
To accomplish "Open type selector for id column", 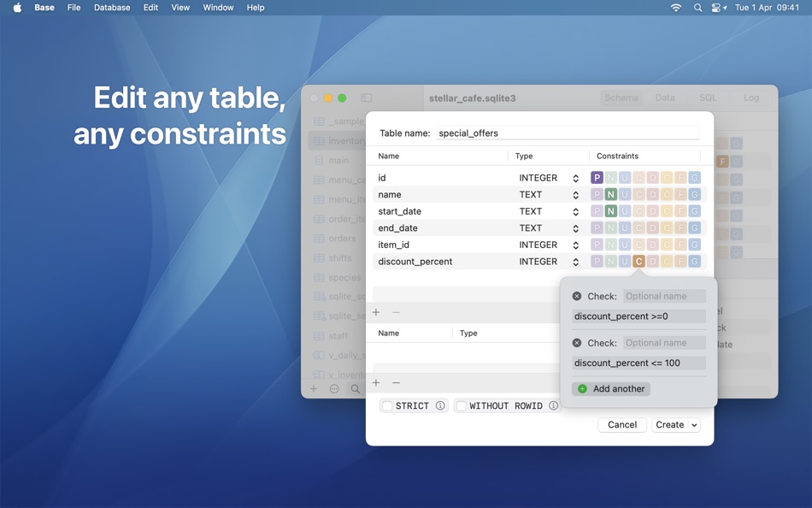I will click(575, 179).
